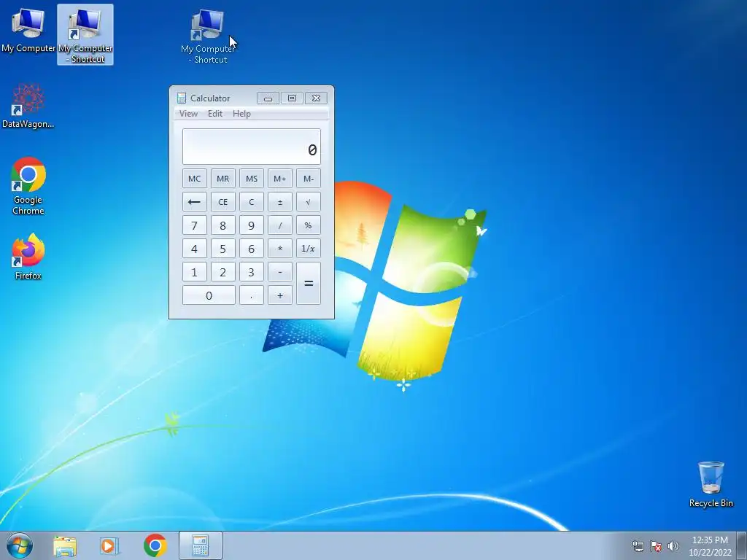This screenshot has width=747, height=560.
Task: Click the divide button
Action: (280, 225)
